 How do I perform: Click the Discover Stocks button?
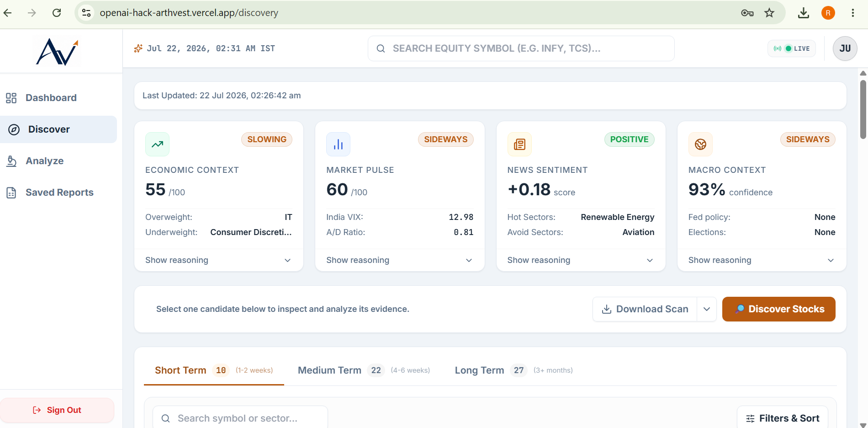coord(779,309)
